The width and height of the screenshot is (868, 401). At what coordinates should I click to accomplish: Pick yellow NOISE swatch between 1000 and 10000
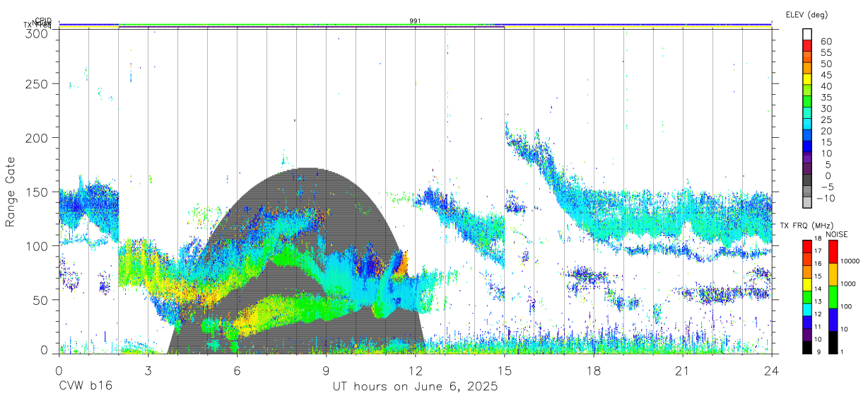click(x=834, y=274)
